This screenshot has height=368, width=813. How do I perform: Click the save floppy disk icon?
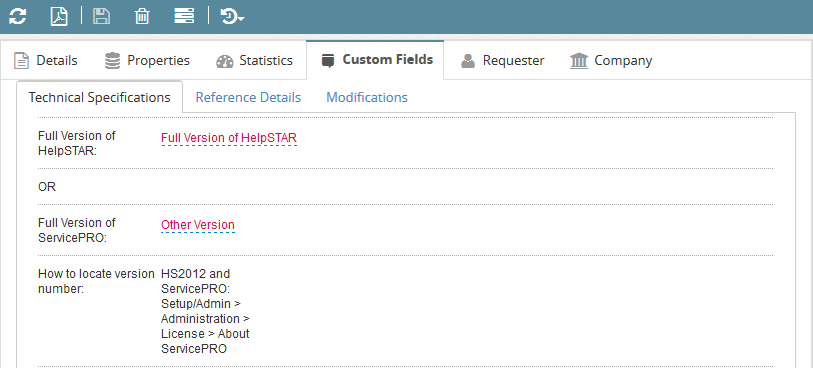tap(101, 16)
